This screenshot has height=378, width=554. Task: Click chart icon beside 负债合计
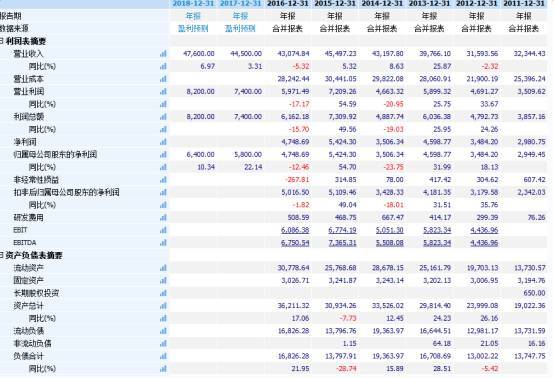163,356
